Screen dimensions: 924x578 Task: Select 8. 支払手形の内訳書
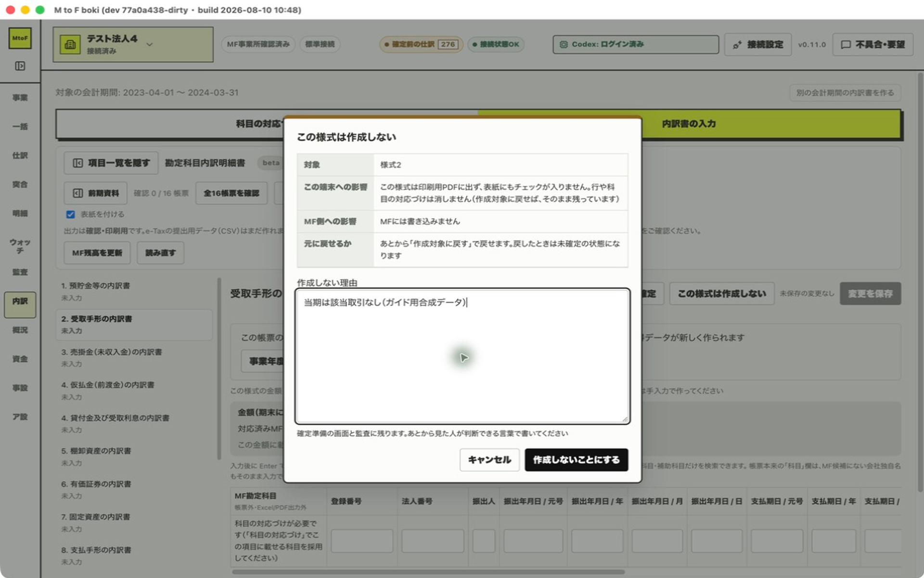[x=135, y=555]
